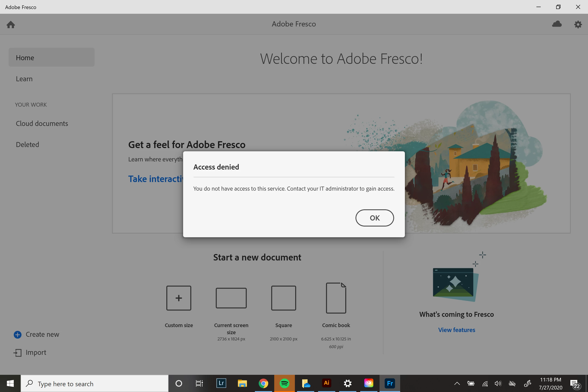Click the Create new plus icon
Image resolution: width=588 pixels, height=392 pixels.
point(17,334)
